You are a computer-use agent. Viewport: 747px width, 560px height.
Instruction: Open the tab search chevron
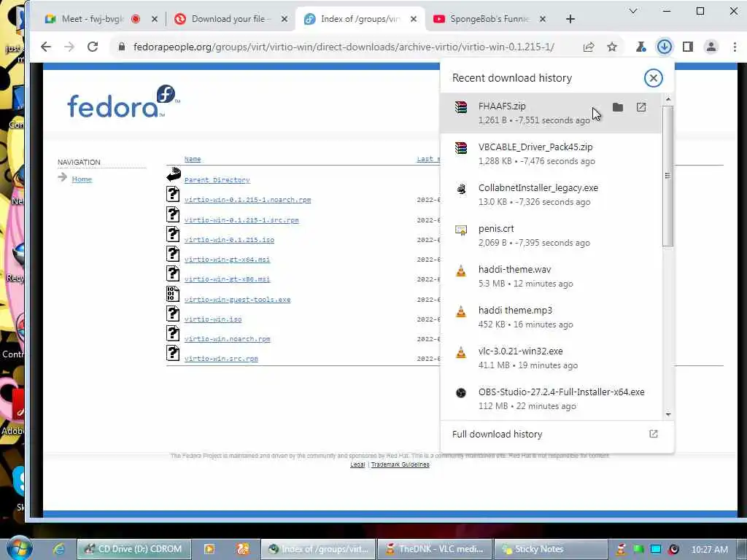(633, 11)
